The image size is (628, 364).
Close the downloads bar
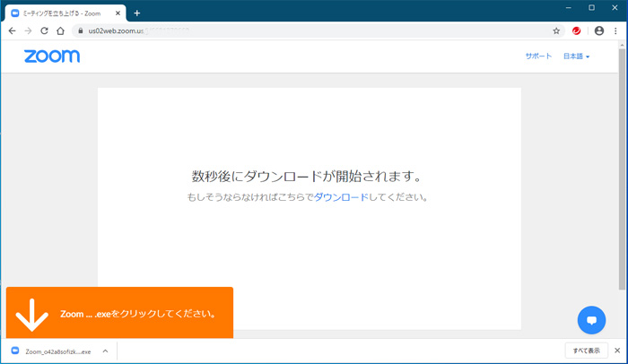click(617, 351)
